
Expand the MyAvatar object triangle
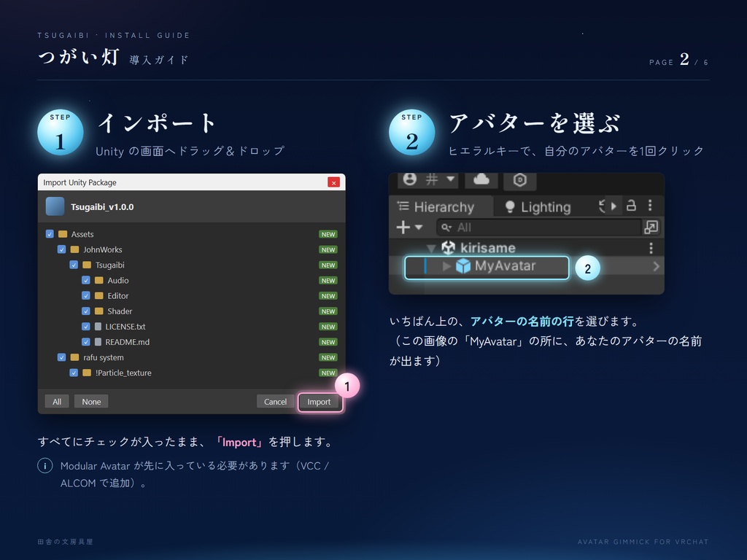coord(446,266)
